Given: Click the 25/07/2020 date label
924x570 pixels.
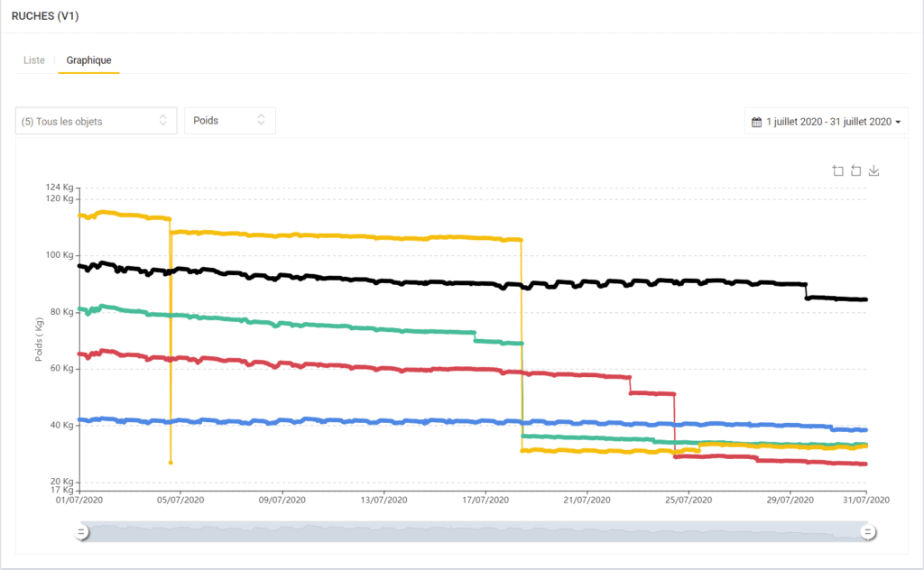Looking at the screenshot, I should click(x=688, y=500).
